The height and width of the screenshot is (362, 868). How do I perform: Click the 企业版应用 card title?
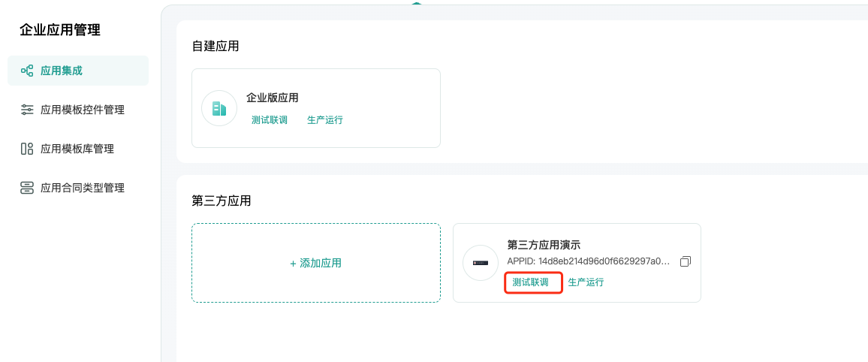(273, 98)
